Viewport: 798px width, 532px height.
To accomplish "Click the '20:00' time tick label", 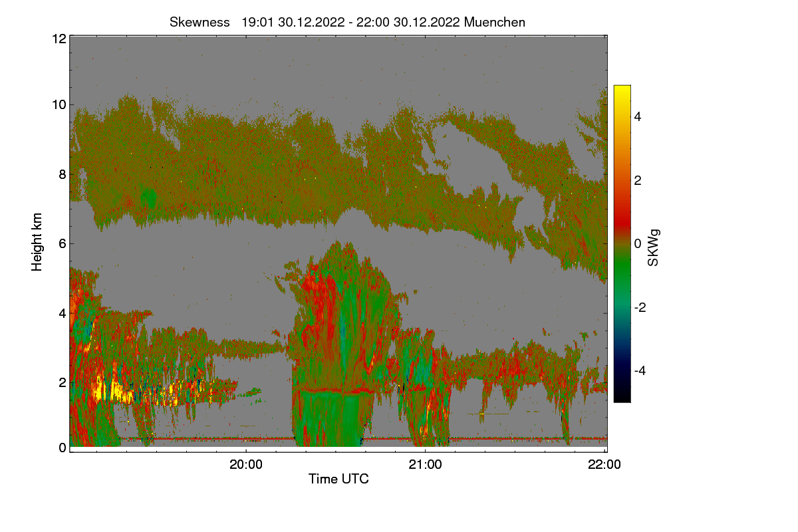I will click(246, 465).
